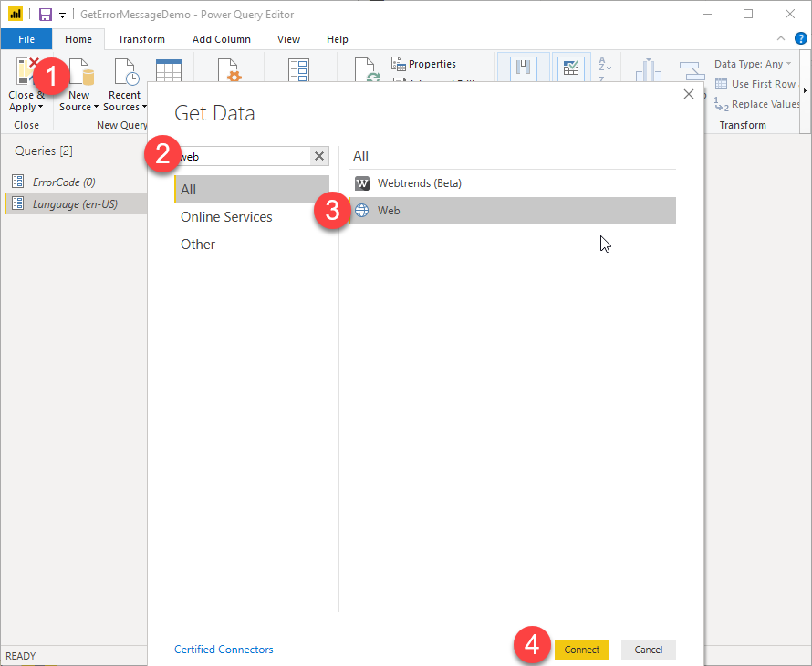This screenshot has width=812, height=666.
Task: Open the New Source dropdown arrow
Action: [x=96, y=108]
